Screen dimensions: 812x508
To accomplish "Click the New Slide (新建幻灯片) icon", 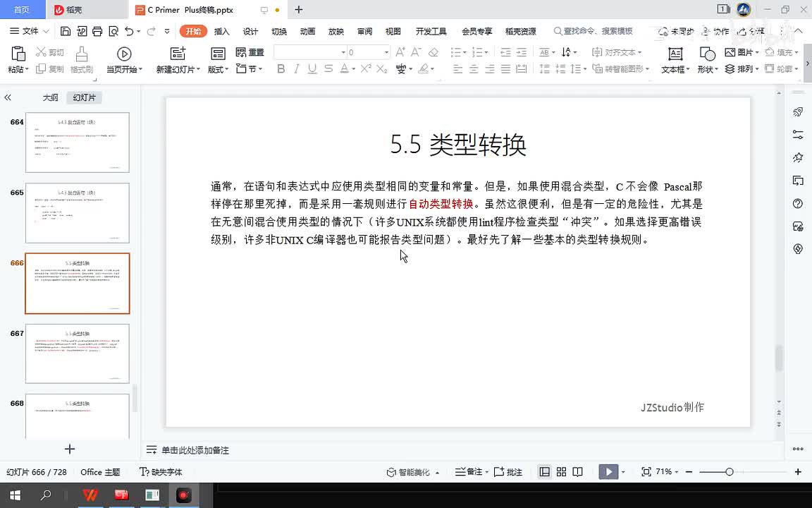I will (178, 54).
